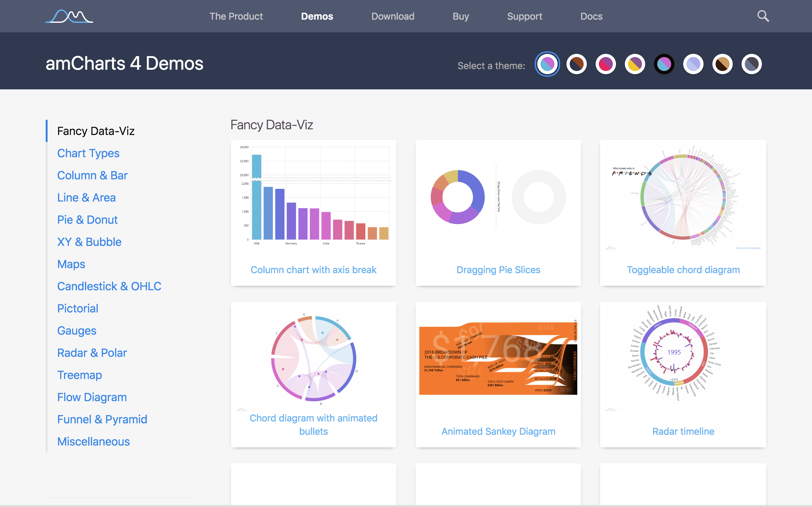Navigate to the Download page

[x=393, y=16]
